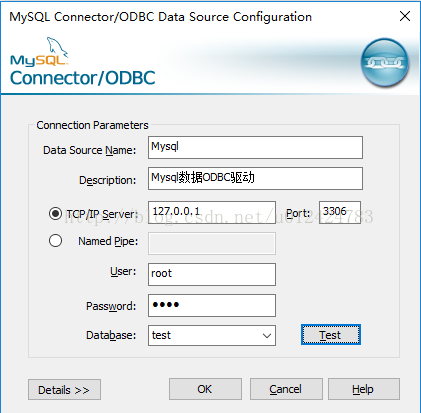Click the chain link connector icon
This screenshot has height=413, width=421.
385,63
